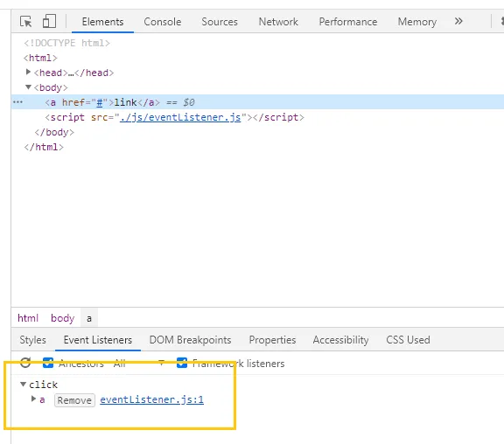Open the Console tab
Image resolution: width=504 pixels, height=444 pixels.
pyautogui.click(x=163, y=22)
